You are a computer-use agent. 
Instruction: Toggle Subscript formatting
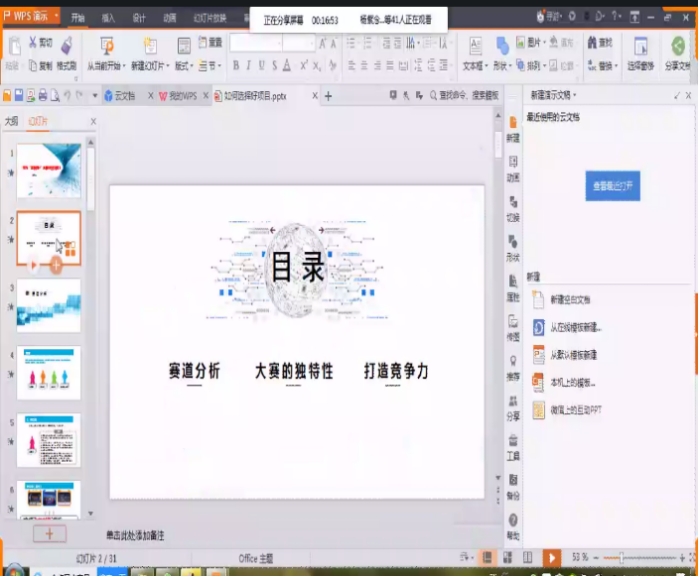[317, 66]
